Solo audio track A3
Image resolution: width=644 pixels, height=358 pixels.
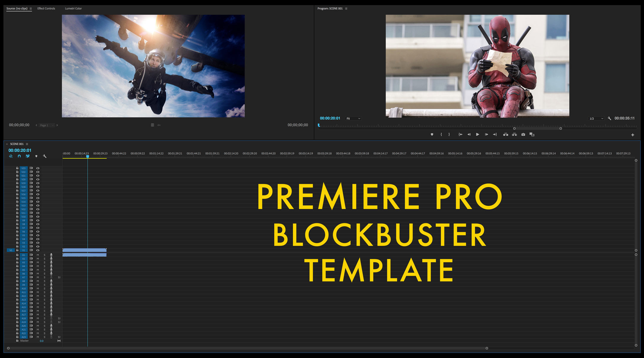pyautogui.click(x=44, y=262)
